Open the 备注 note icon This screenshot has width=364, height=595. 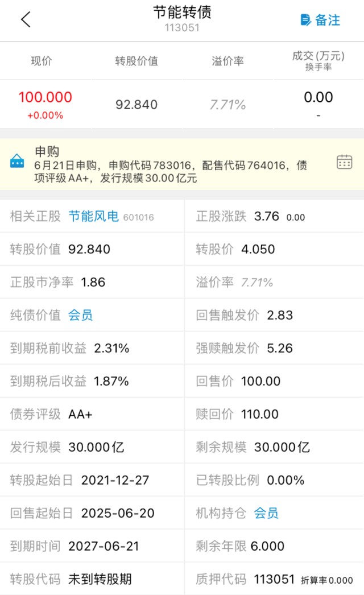click(306, 20)
